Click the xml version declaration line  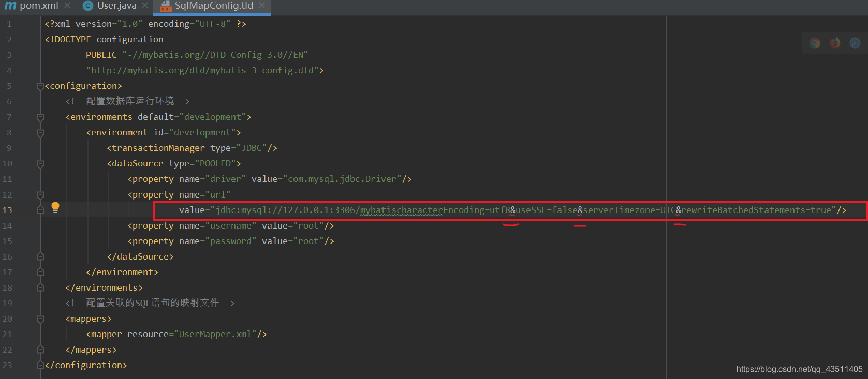145,24
